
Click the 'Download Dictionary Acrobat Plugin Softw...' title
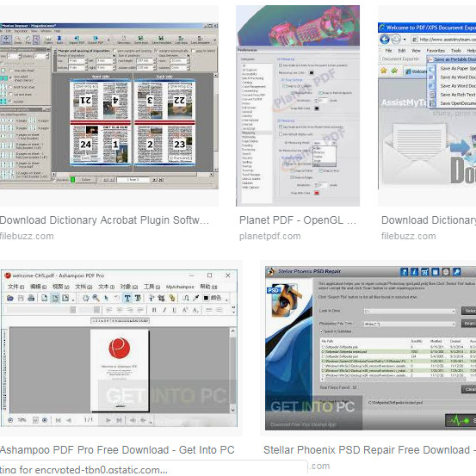pos(104,220)
